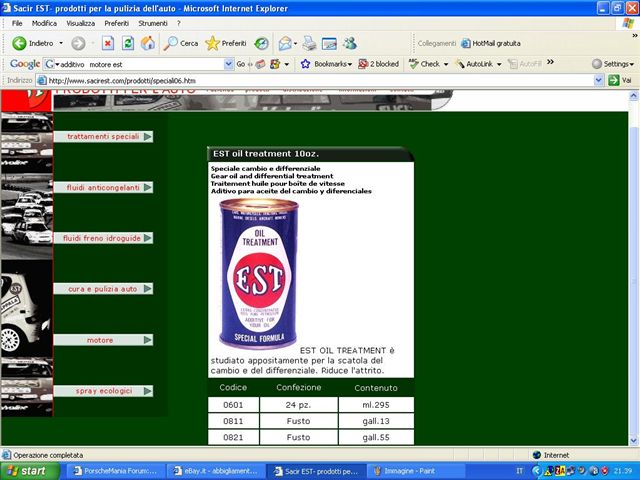Run spelling Check in Google toolbar
Viewport: 640px width, 480px height.
point(425,64)
